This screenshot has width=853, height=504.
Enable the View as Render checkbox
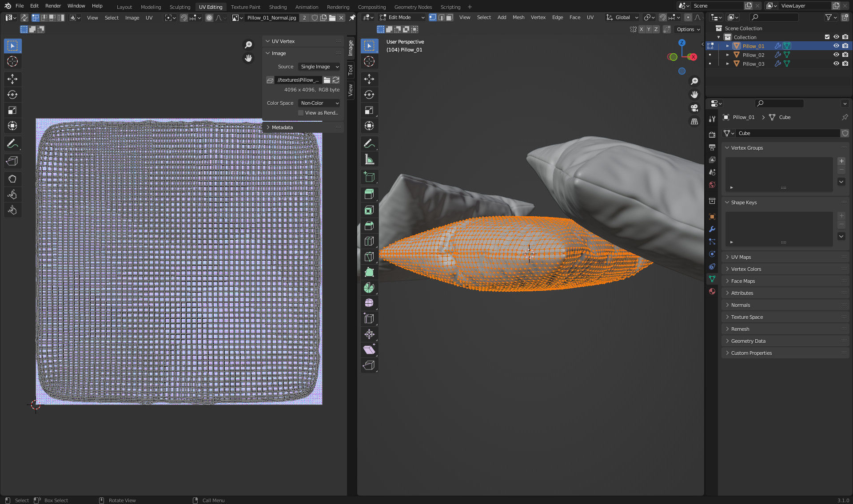click(x=301, y=113)
